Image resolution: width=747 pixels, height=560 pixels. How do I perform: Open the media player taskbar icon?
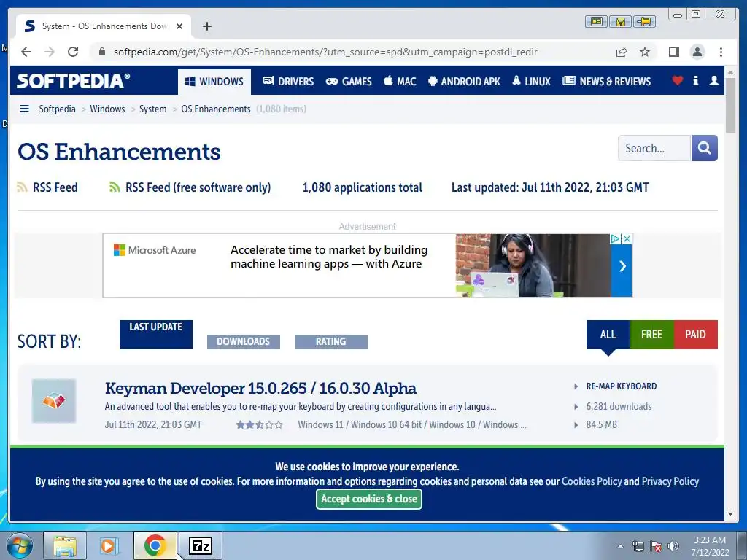[x=109, y=545]
